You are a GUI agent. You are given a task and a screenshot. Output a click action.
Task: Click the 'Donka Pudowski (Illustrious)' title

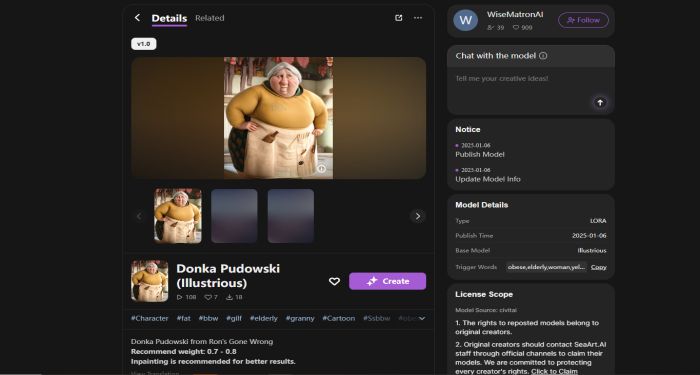pyautogui.click(x=228, y=276)
